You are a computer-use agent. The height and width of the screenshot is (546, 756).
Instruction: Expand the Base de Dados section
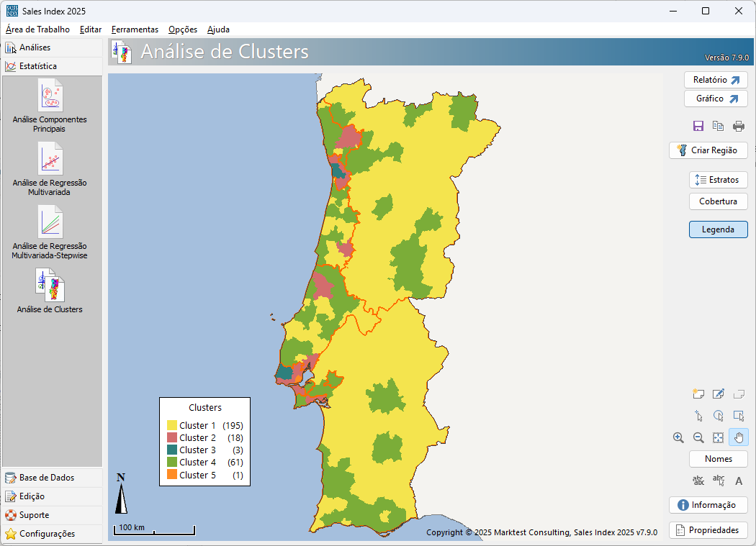pyautogui.click(x=47, y=478)
